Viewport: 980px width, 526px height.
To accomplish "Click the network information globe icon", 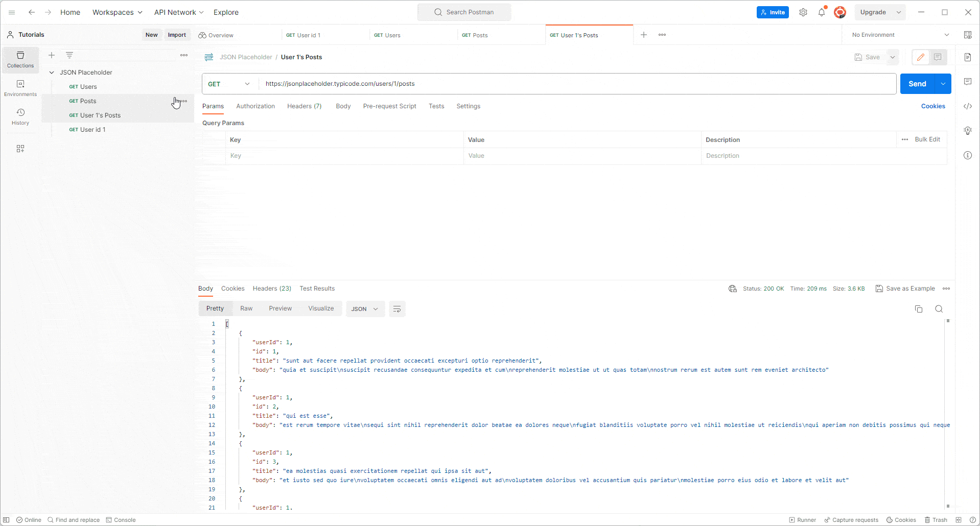I will [733, 289].
